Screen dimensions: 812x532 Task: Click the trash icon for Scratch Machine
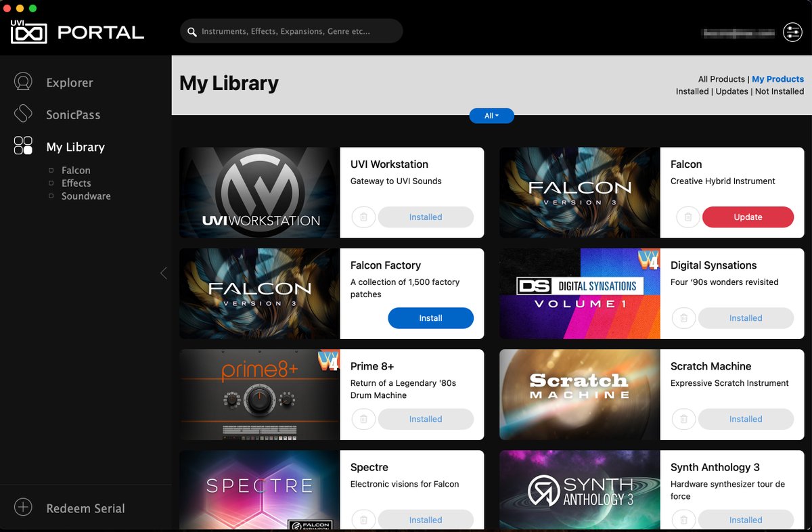(x=683, y=419)
